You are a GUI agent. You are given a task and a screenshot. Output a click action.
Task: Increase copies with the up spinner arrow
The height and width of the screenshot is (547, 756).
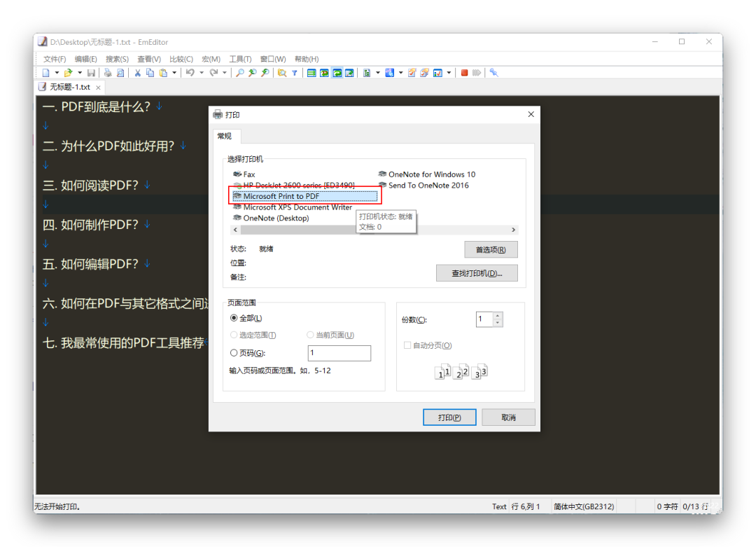(498, 316)
